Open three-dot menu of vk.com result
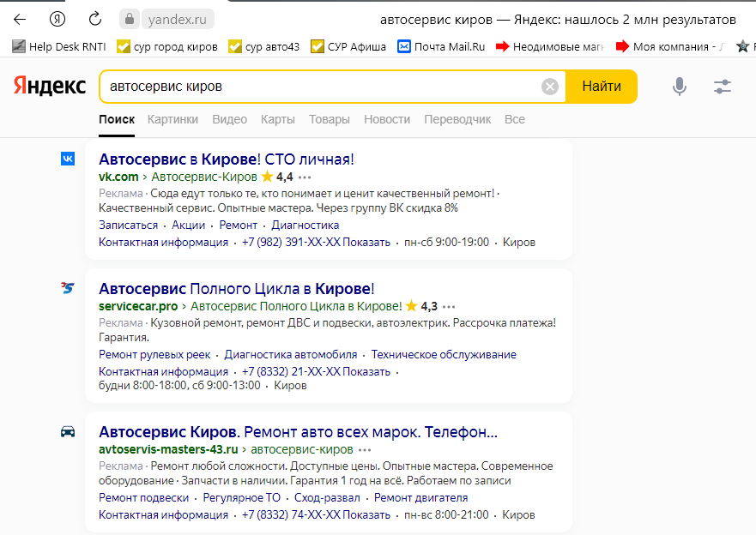This screenshot has height=535, width=756. [305, 177]
